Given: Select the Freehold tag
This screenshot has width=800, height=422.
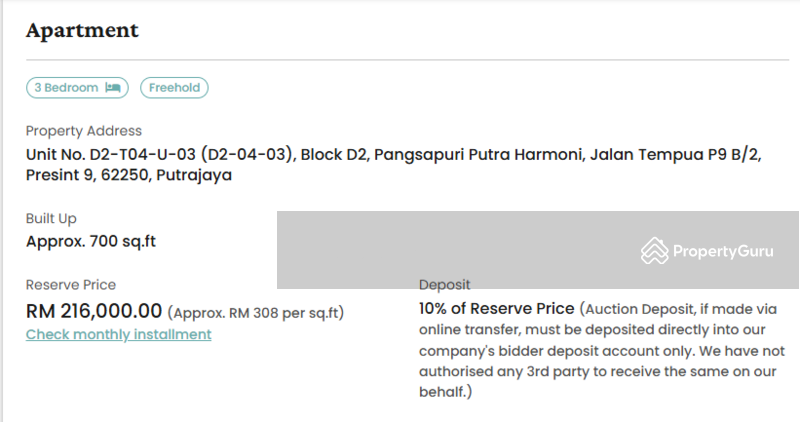Looking at the screenshot, I should (174, 88).
